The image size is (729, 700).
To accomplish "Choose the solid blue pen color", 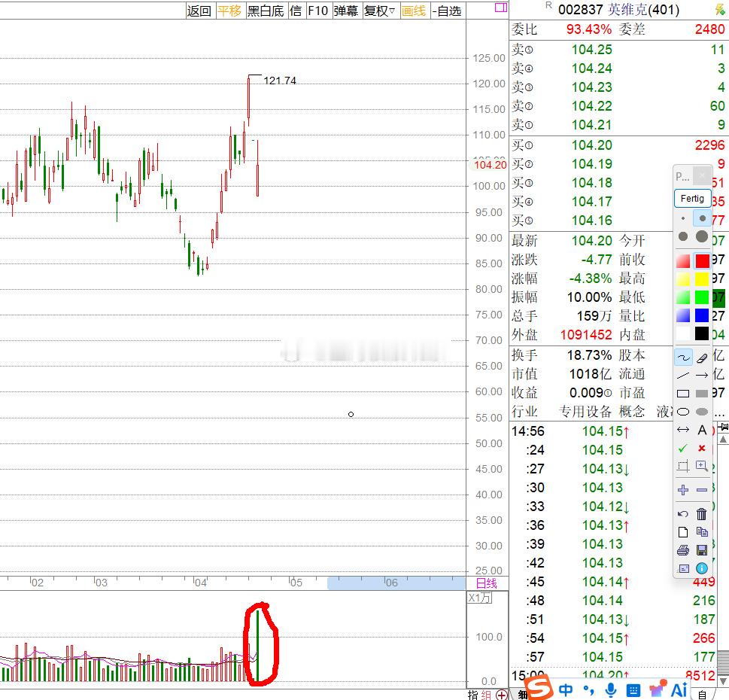I will [702, 315].
